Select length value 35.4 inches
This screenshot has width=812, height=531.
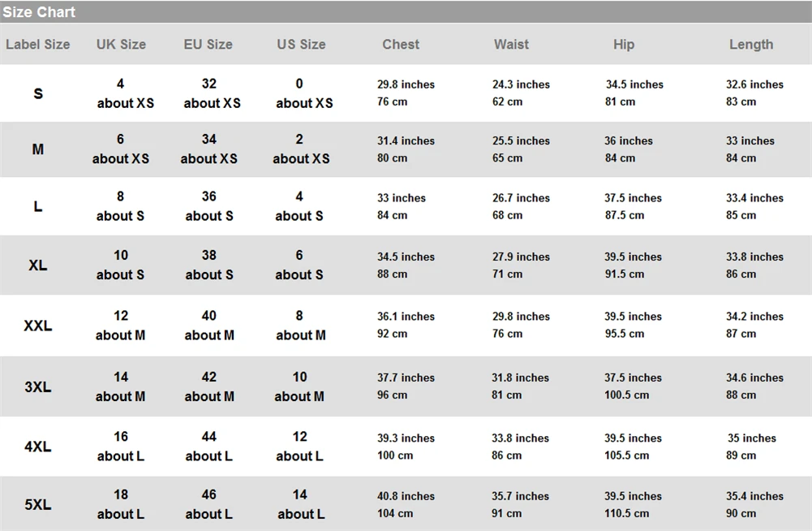[x=754, y=496]
